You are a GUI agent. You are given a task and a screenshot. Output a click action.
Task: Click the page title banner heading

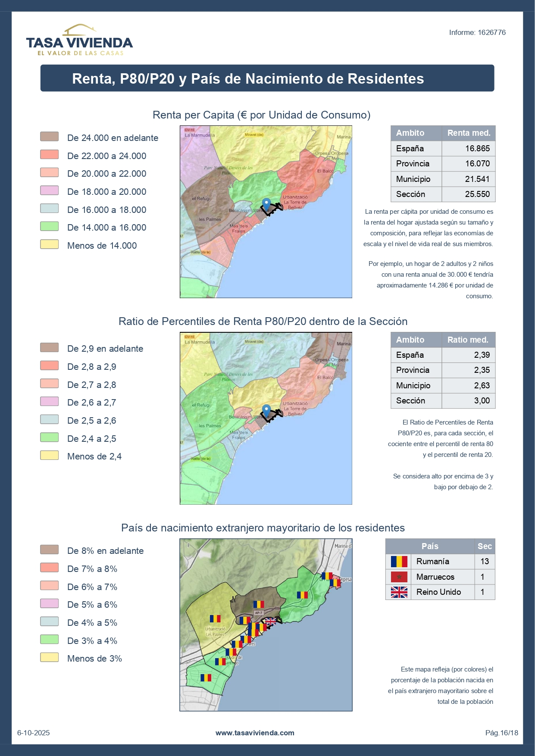click(x=248, y=79)
